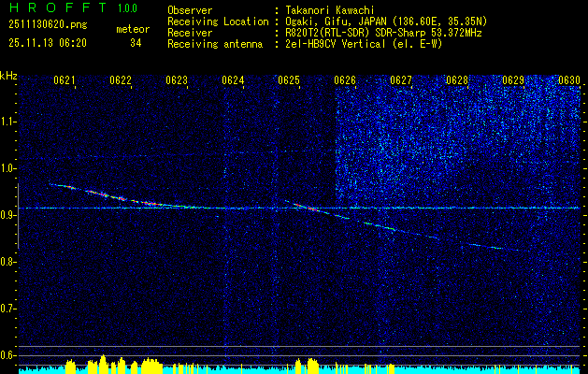Click the 0629 time marker
Viewport: 588px width, 374px height.
[x=513, y=80]
